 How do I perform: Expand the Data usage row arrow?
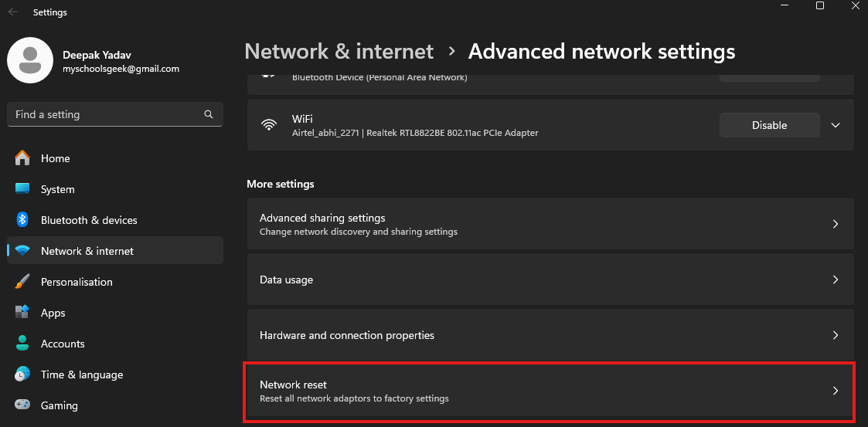pyautogui.click(x=835, y=280)
